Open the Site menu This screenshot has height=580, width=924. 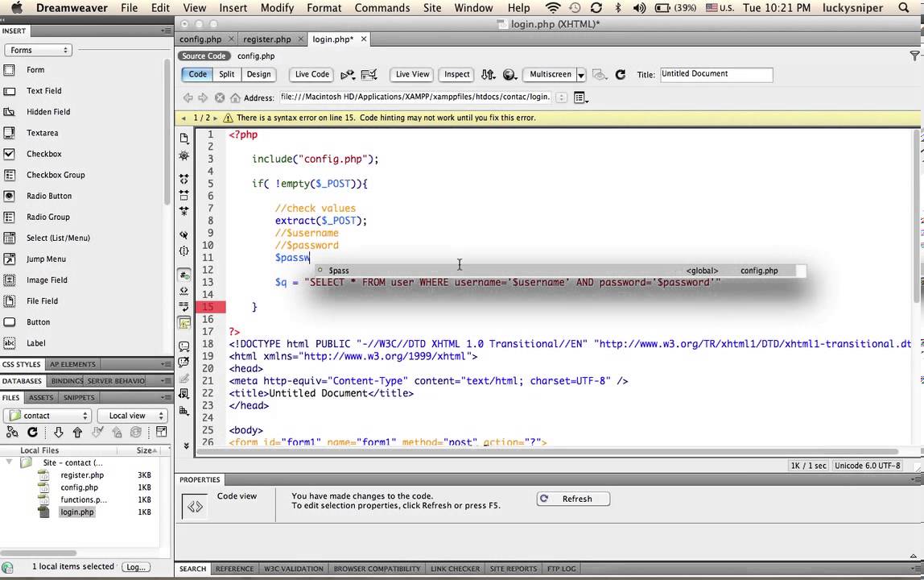432,8
